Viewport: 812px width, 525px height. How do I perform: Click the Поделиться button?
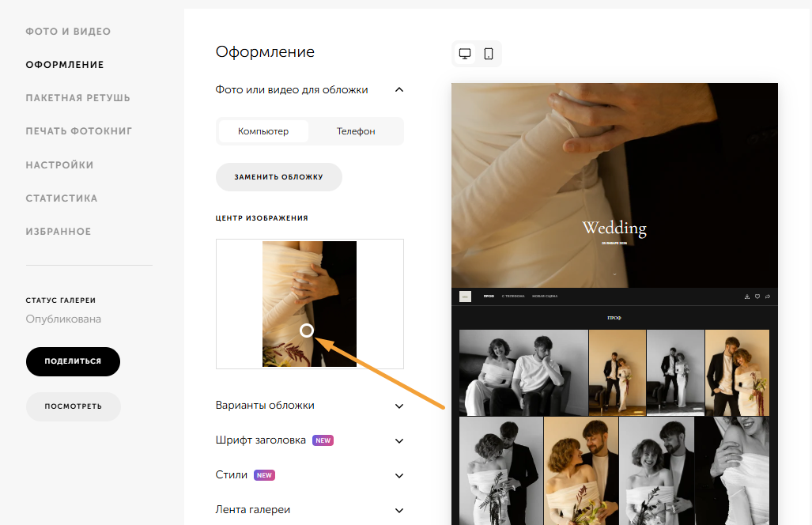coord(73,361)
